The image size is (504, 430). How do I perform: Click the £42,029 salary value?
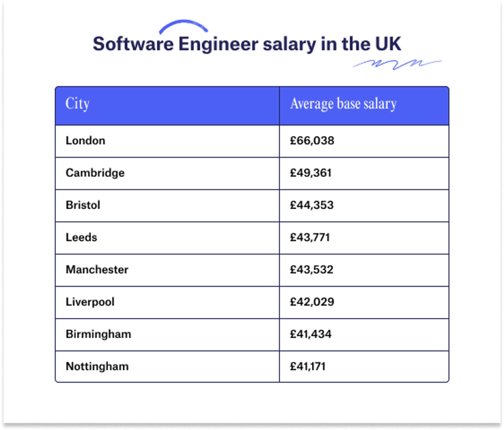(312, 302)
